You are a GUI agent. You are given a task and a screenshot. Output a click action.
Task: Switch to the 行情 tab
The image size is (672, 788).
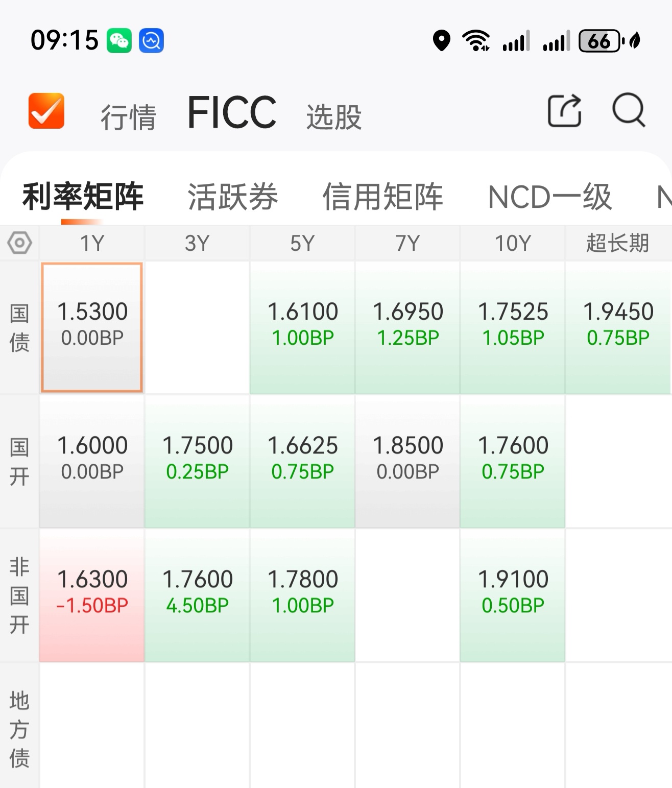[x=129, y=116]
